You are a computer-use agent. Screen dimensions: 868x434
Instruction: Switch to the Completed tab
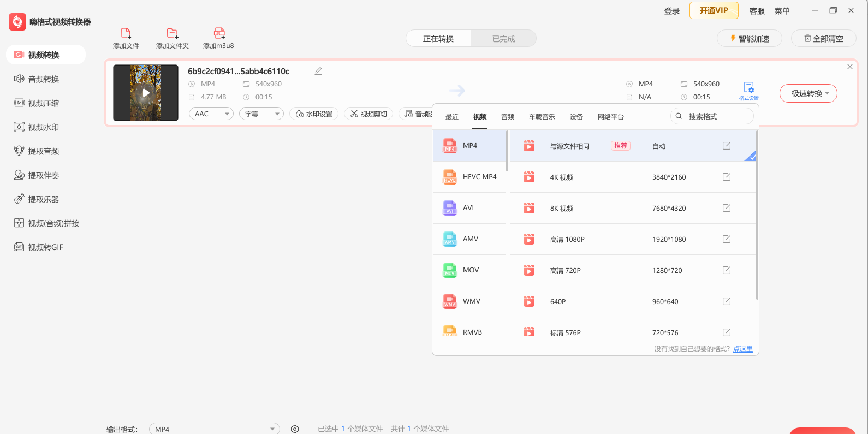pyautogui.click(x=503, y=39)
